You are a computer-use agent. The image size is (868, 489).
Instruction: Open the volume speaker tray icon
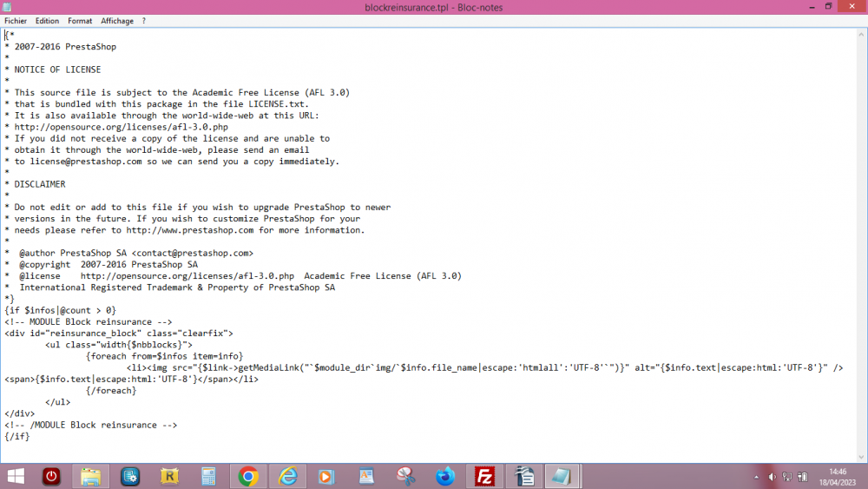[x=772, y=477]
